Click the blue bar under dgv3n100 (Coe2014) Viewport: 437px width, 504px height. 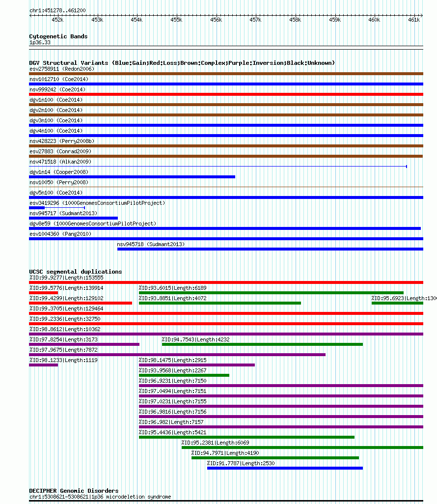click(226, 125)
